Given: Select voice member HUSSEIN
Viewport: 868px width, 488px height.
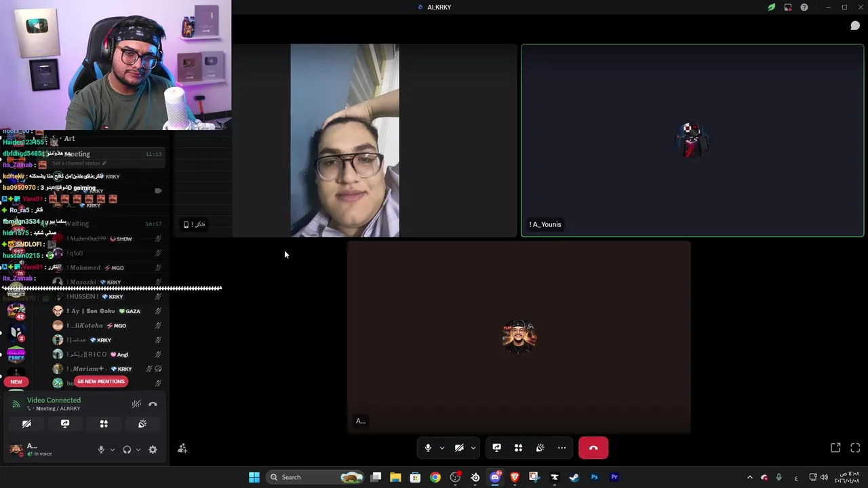Looking at the screenshot, I should (x=107, y=297).
